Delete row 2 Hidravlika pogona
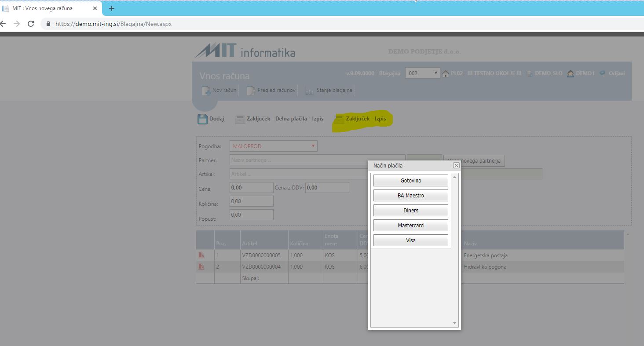This screenshot has height=346, width=644. click(201, 266)
